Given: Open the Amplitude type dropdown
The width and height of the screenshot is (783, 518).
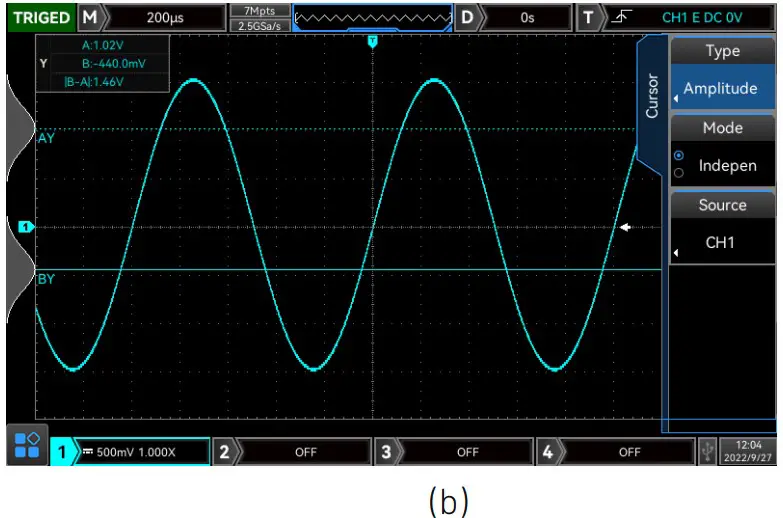Looking at the screenshot, I should tap(722, 88).
